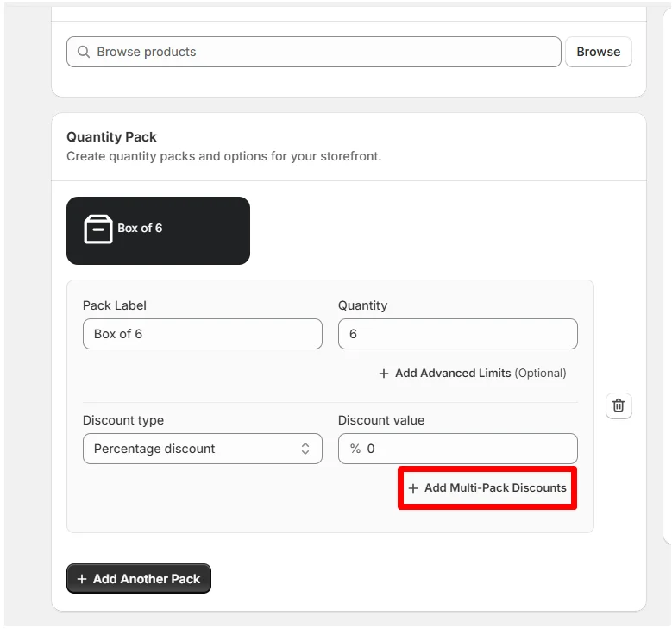672x629 pixels.
Task: Focus the Browse products search field
Action: click(x=314, y=52)
